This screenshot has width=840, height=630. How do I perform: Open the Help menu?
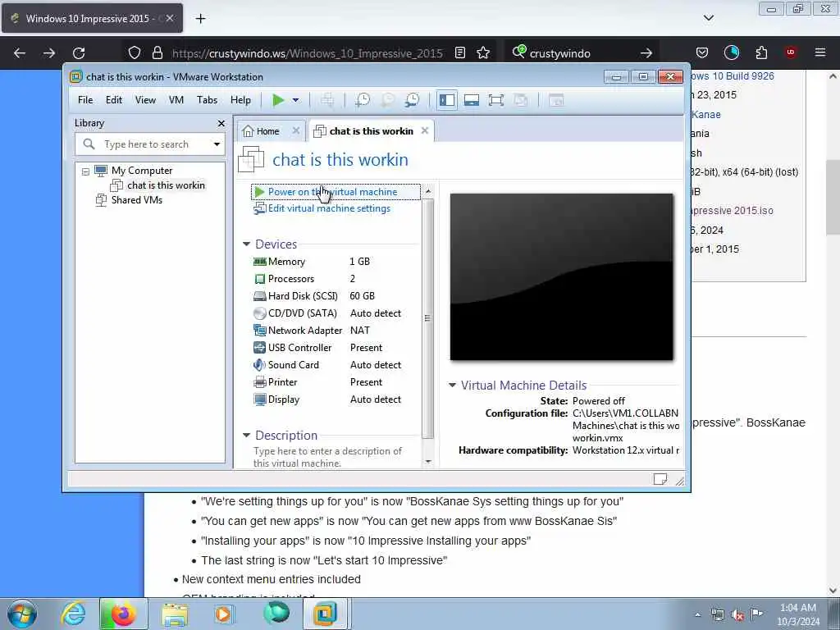(240, 100)
